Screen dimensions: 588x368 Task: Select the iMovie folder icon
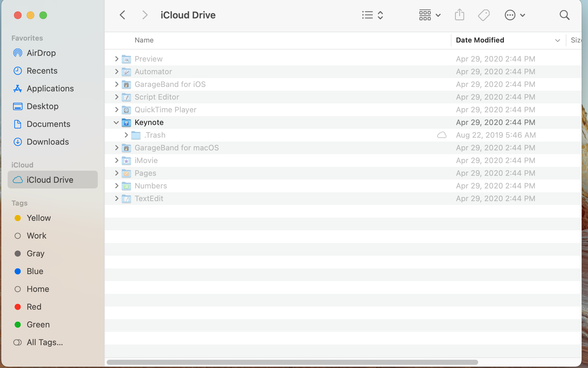tap(126, 161)
